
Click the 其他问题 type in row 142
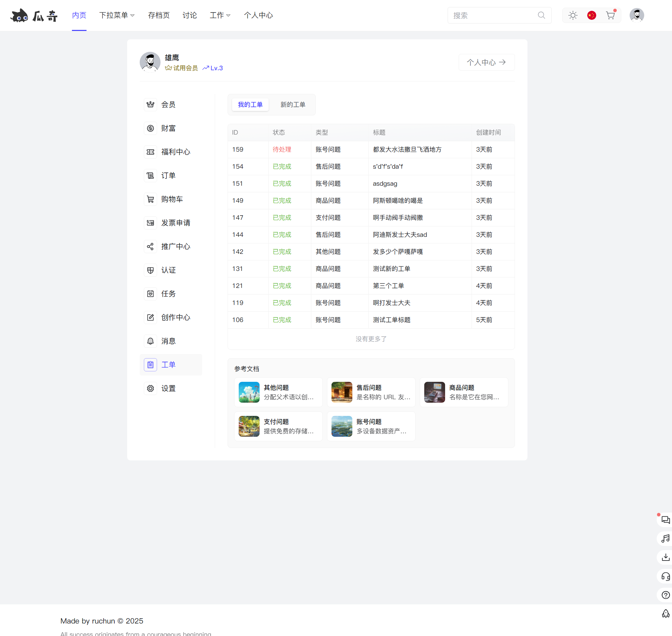click(x=328, y=252)
